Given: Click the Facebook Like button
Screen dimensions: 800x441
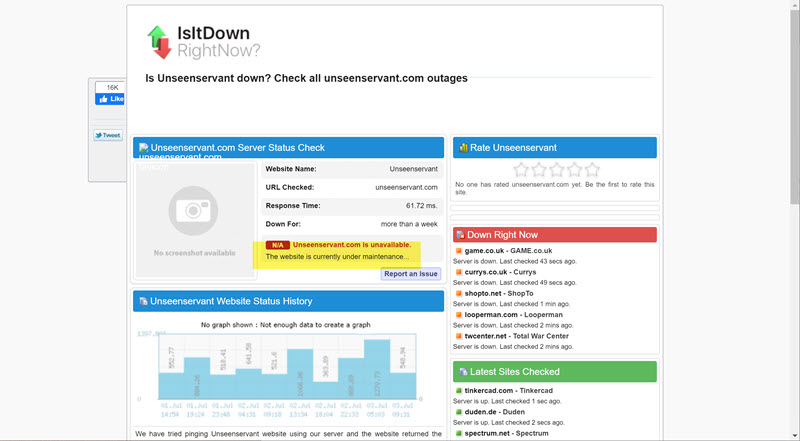Looking at the screenshot, I should coord(110,99).
